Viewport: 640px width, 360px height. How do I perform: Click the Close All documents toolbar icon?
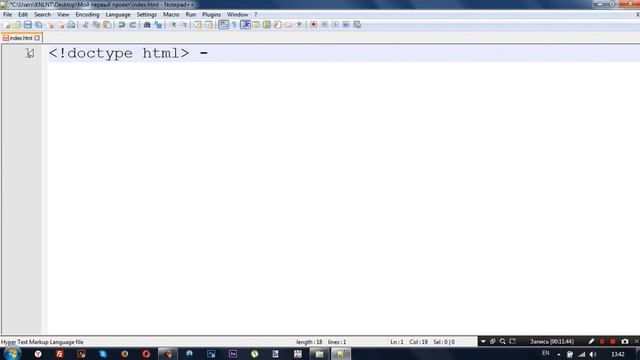pos(60,25)
